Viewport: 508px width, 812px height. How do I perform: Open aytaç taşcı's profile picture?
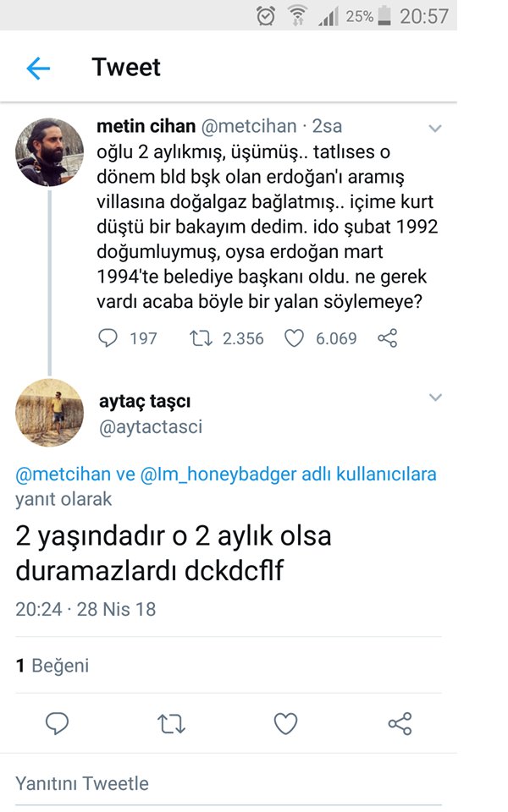[49, 413]
